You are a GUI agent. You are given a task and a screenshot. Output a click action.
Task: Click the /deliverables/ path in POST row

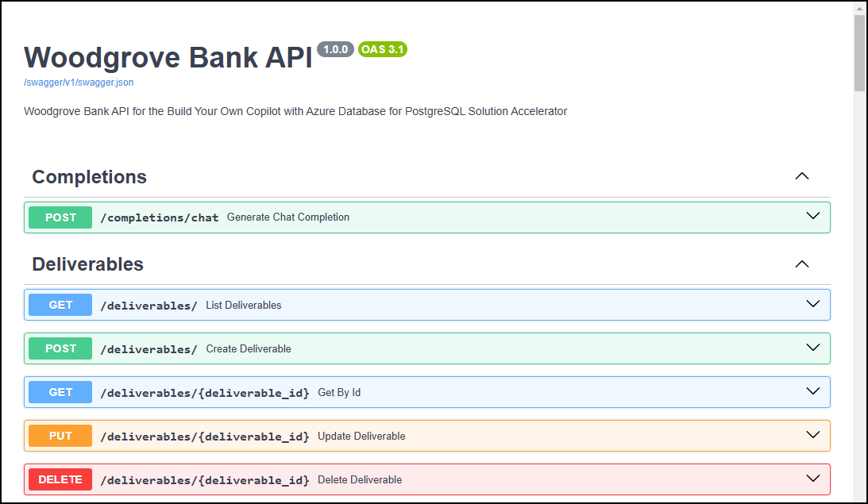pos(149,350)
